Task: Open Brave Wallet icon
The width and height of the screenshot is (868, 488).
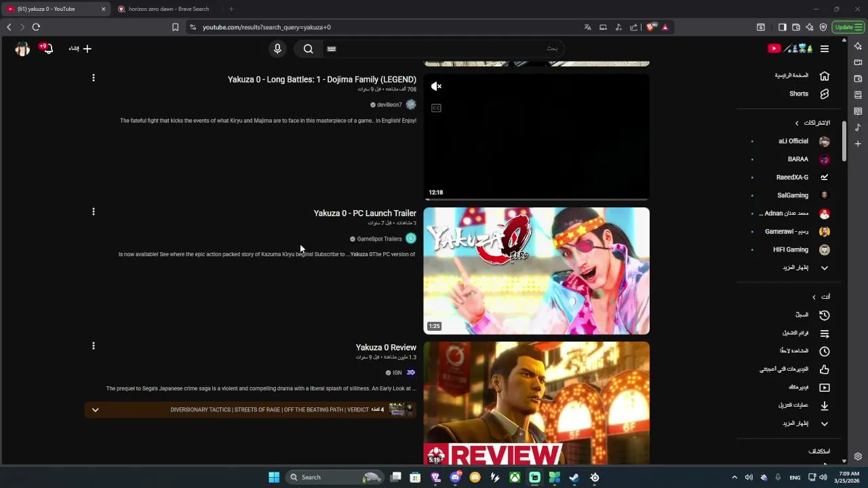Action: pos(796,27)
